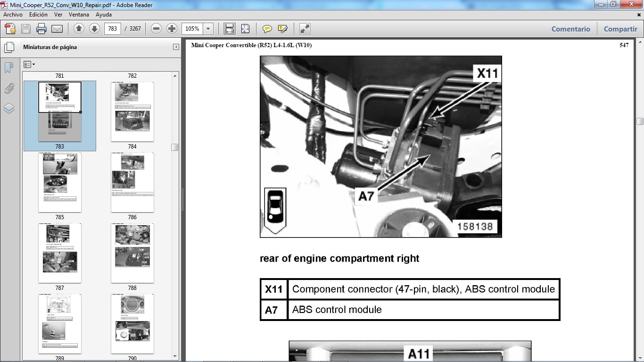Click the zoom percentage field 105%
The image size is (644, 362).
coord(193,29)
